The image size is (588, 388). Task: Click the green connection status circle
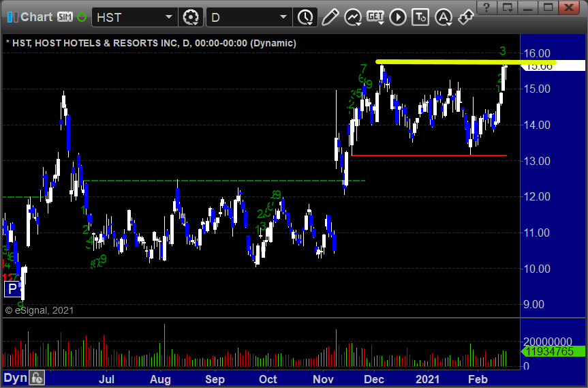click(82, 17)
